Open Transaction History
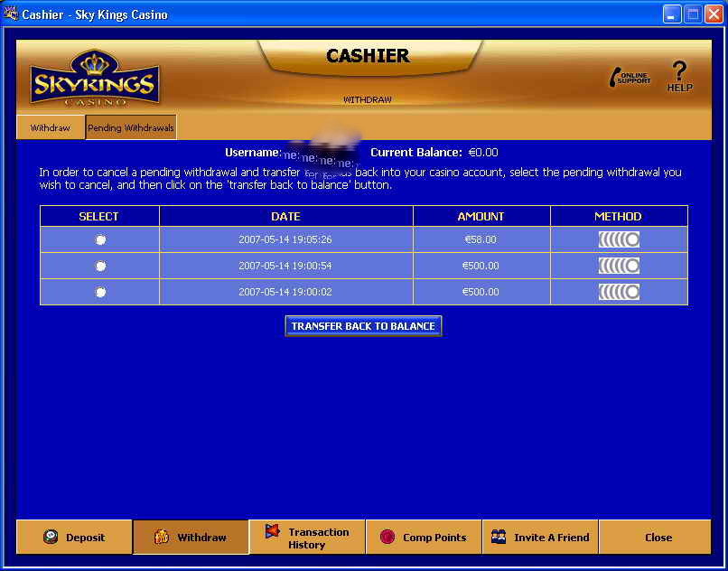 (307, 537)
